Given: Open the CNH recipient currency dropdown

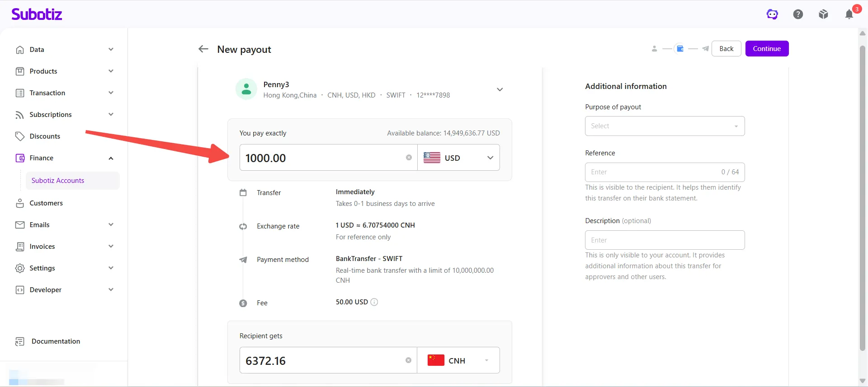Looking at the screenshot, I should point(458,360).
